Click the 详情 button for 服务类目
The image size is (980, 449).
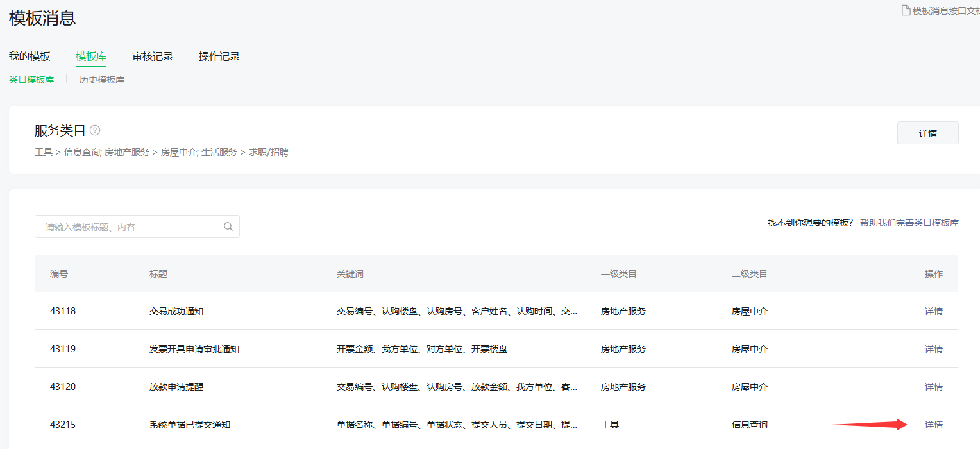927,133
